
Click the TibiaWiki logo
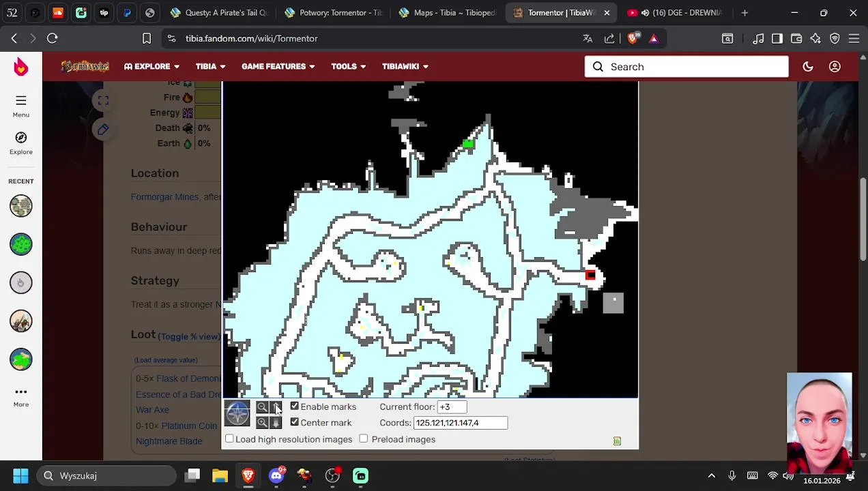pos(85,67)
